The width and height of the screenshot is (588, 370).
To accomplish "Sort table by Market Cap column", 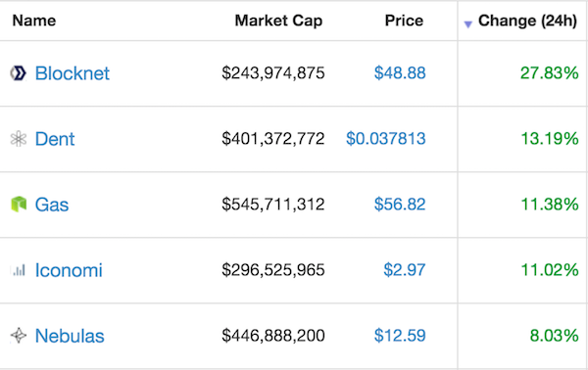I will coord(278,21).
